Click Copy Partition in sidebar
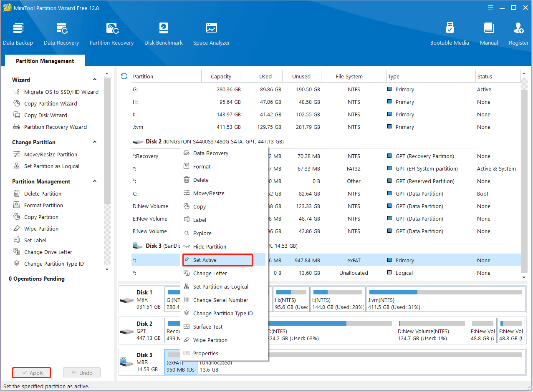533x392 pixels. click(36, 217)
